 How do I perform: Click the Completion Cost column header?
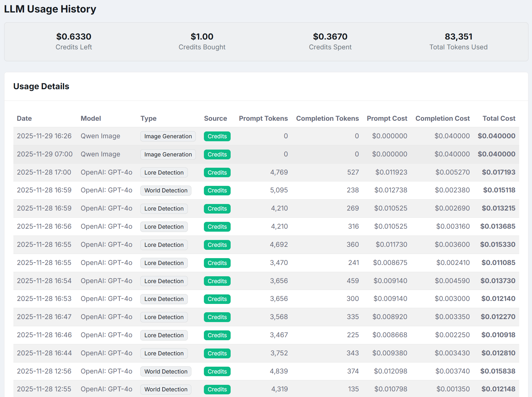point(443,118)
